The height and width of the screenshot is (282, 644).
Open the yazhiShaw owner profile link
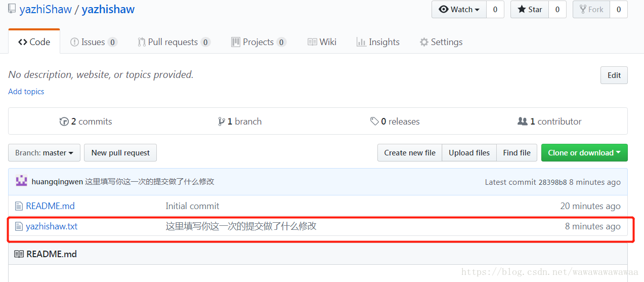46,9
